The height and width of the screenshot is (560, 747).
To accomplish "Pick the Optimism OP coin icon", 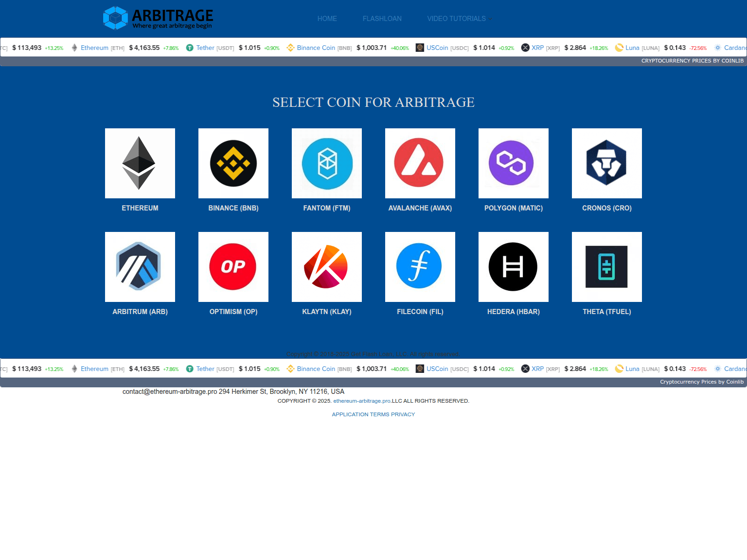I will [x=233, y=267].
